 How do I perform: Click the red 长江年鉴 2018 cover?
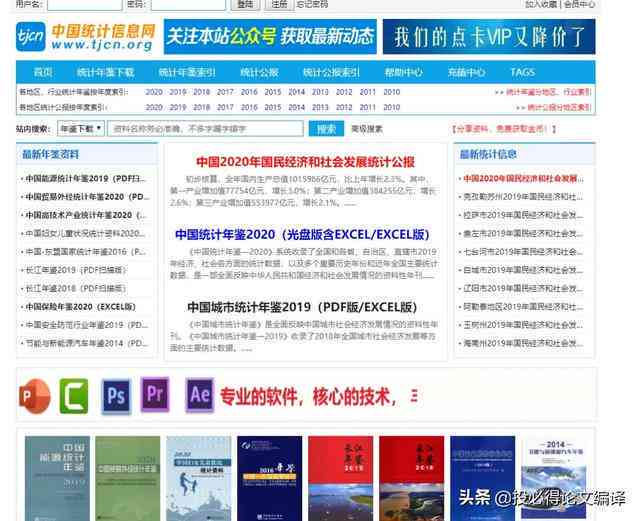(411, 478)
